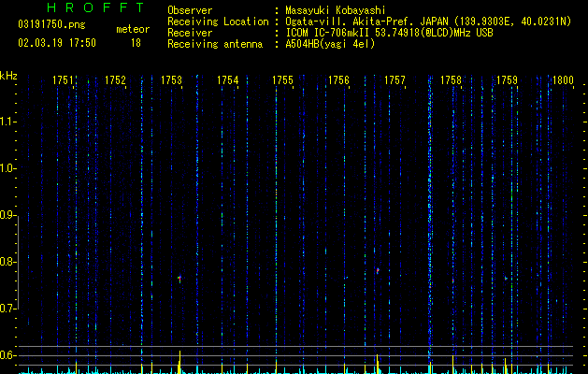Image resolution: width=588 pixels, height=374 pixels.
Task: Click the 0.9 kHz axis label
Action: click(x=7, y=215)
